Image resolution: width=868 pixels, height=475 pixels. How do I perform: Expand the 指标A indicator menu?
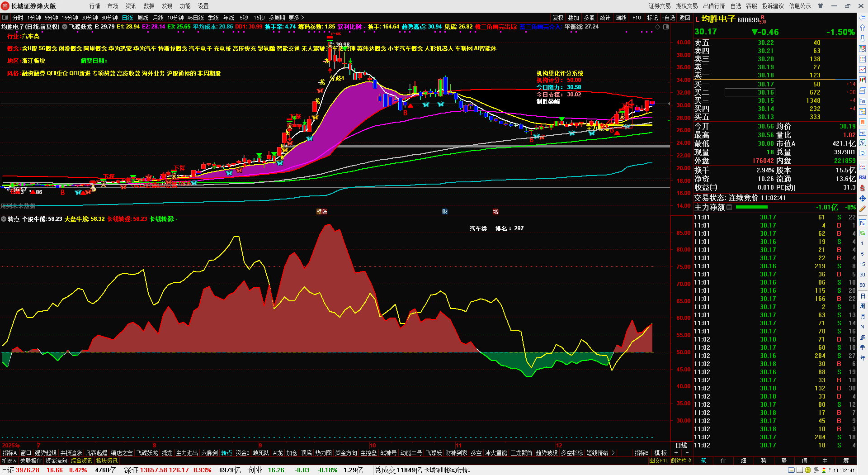point(9,453)
